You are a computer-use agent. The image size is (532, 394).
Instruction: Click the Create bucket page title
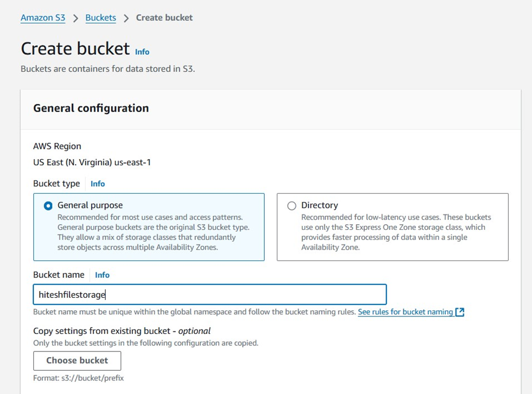(x=75, y=49)
